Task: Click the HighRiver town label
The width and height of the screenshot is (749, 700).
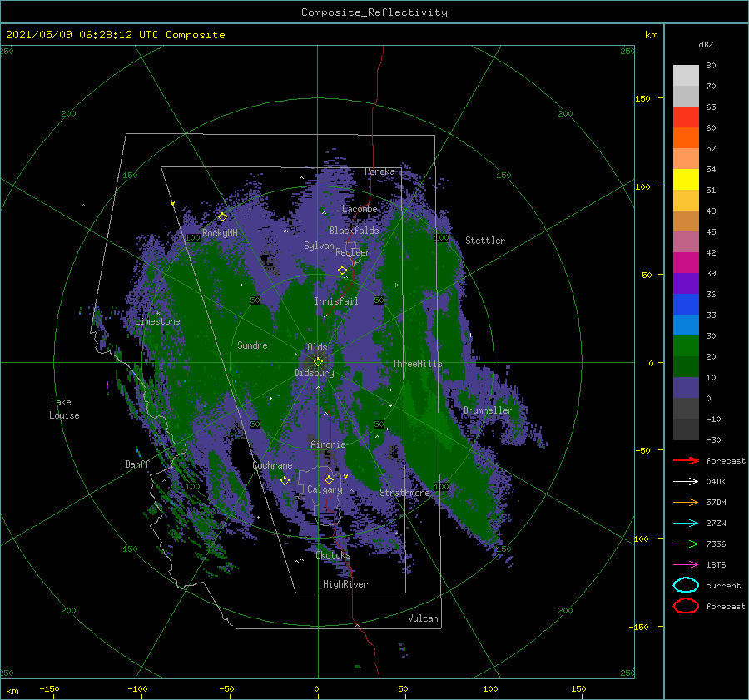Action: (x=345, y=584)
